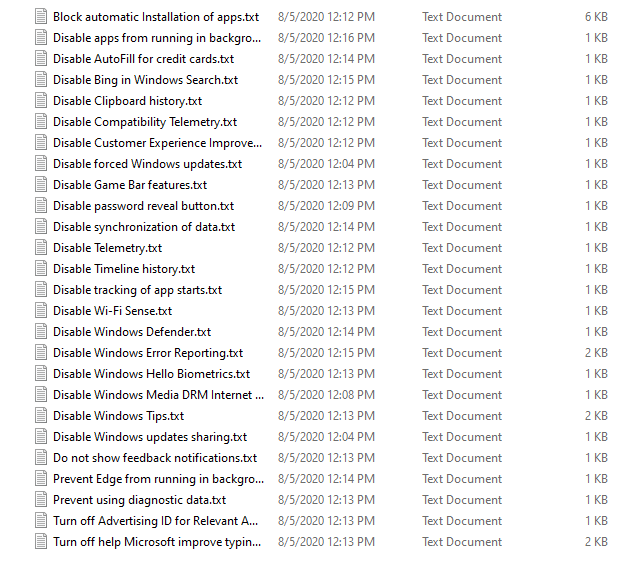The height and width of the screenshot is (573, 634).
Task: Click the file icon for Disable Windows Error Reporting.txt
Action: coord(41,353)
